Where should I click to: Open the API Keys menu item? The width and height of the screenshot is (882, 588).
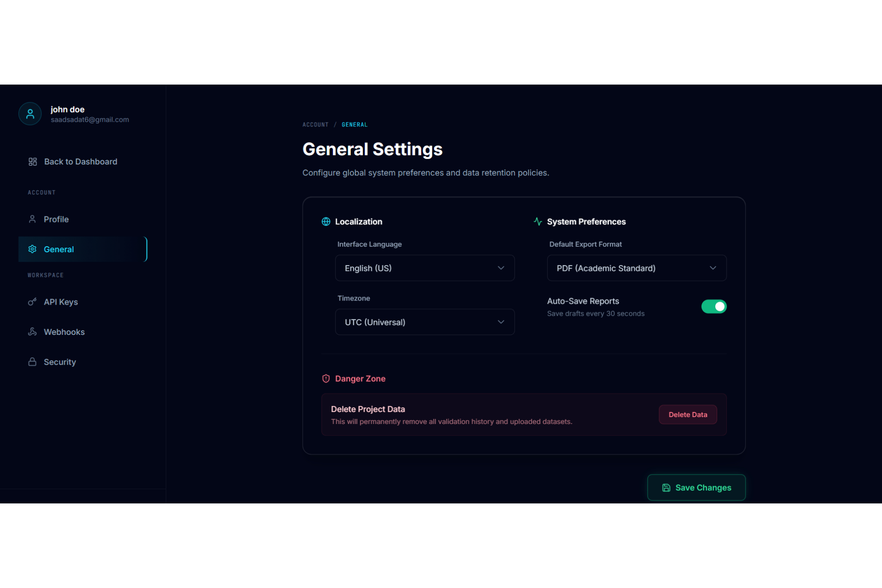[x=61, y=302]
